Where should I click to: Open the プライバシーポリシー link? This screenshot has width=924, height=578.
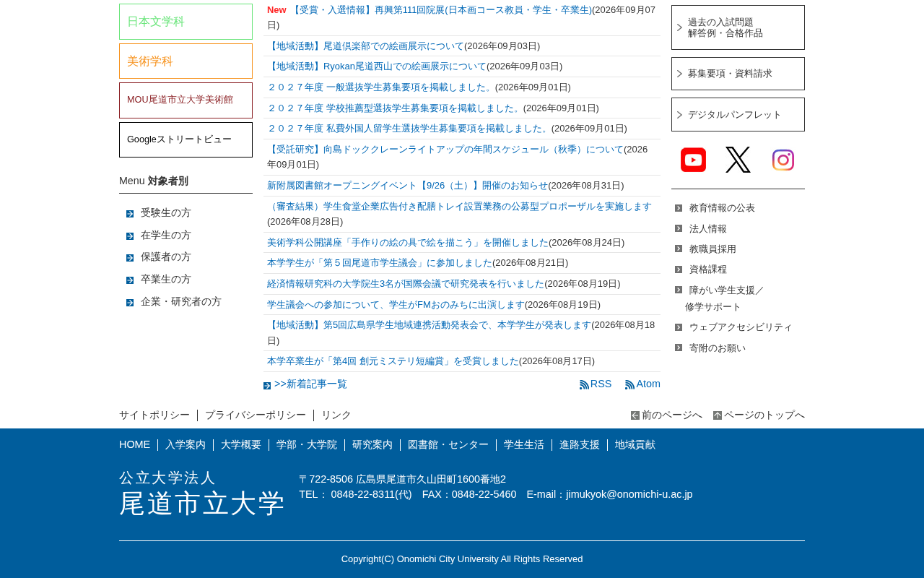point(256,415)
